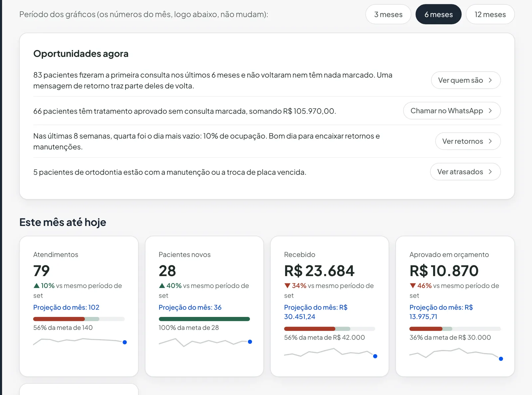Image resolution: width=532 pixels, height=395 pixels.
Task: Switch charts to 12 meses
Action: 490,14
